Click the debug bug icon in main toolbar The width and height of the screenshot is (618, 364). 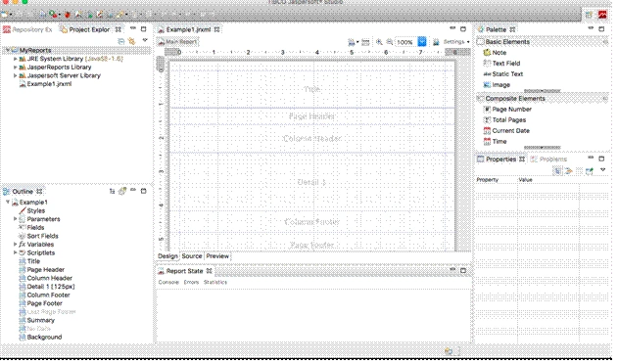[68, 15]
